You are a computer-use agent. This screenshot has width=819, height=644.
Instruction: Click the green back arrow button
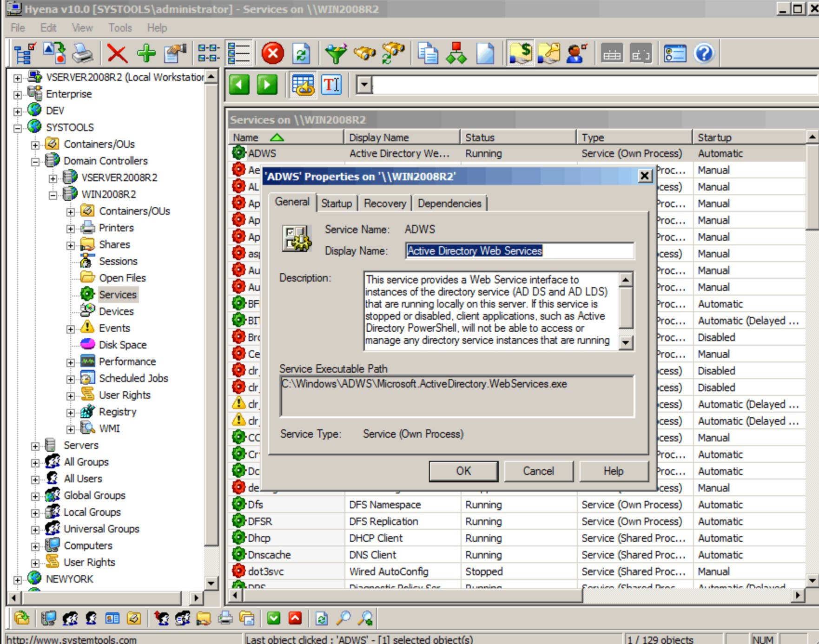(x=239, y=85)
